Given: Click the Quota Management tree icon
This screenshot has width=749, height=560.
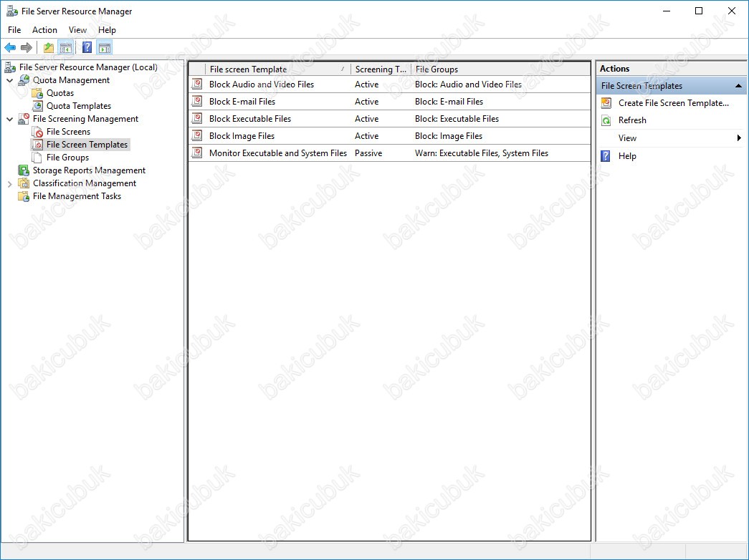Looking at the screenshot, I should (x=24, y=80).
